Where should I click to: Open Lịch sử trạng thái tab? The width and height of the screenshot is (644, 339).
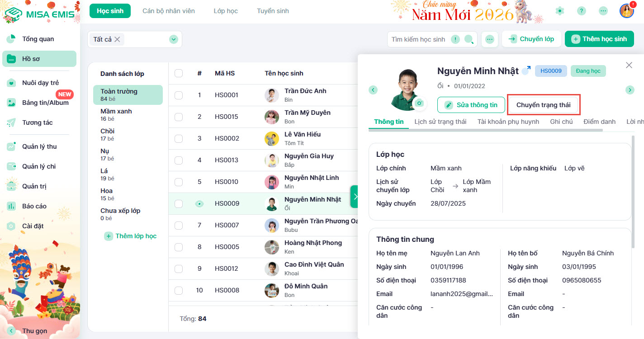click(x=440, y=122)
